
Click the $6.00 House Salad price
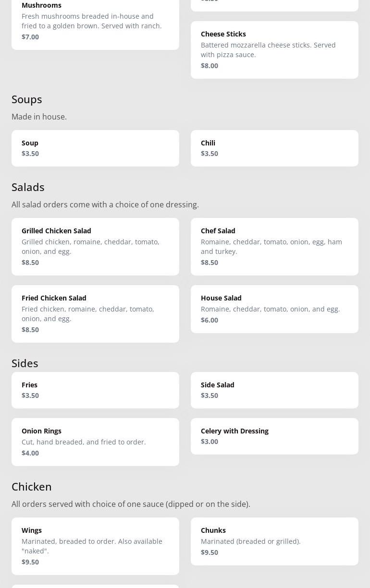[210, 320]
